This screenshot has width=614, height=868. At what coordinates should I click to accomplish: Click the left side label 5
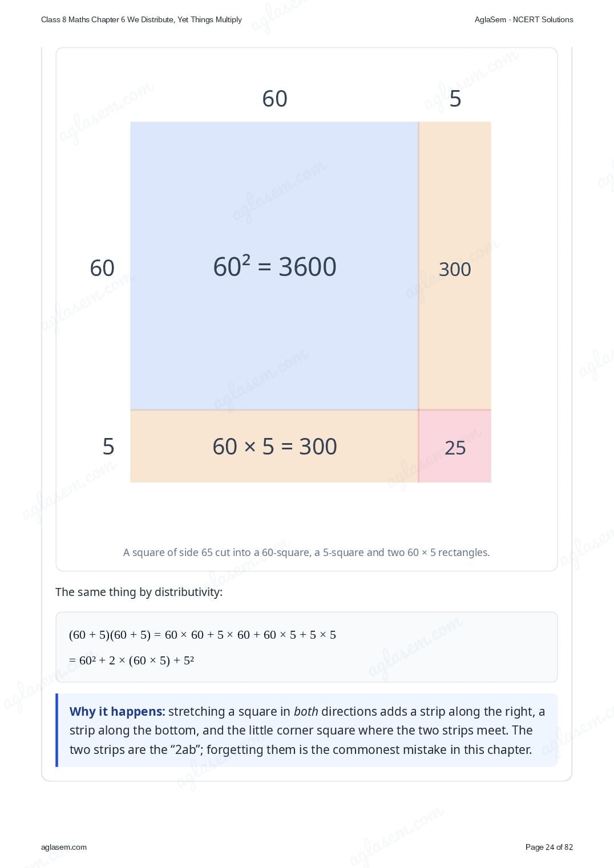click(x=108, y=447)
